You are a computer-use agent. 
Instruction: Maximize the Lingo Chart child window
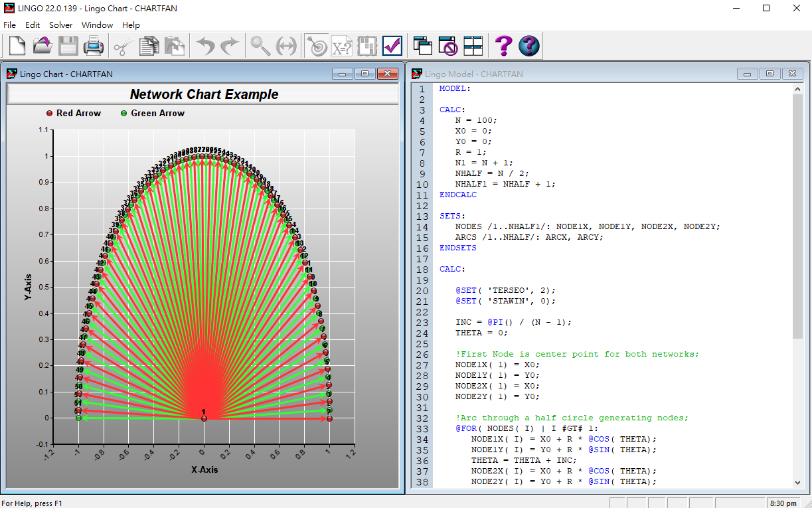(x=365, y=74)
